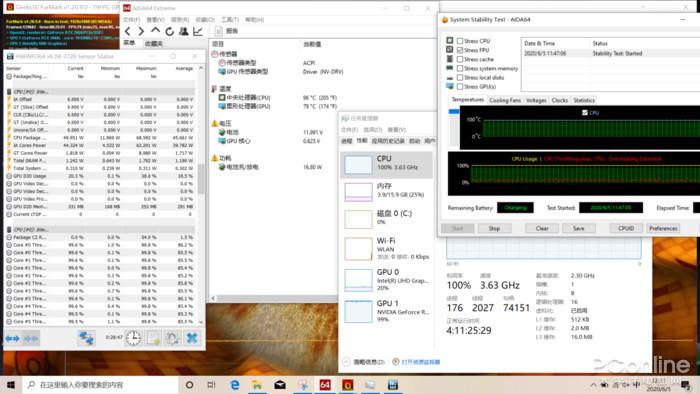Screen dimensions: 700x394
Task: Open the AIDA64 graph toolbar icon
Action: (198, 31)
